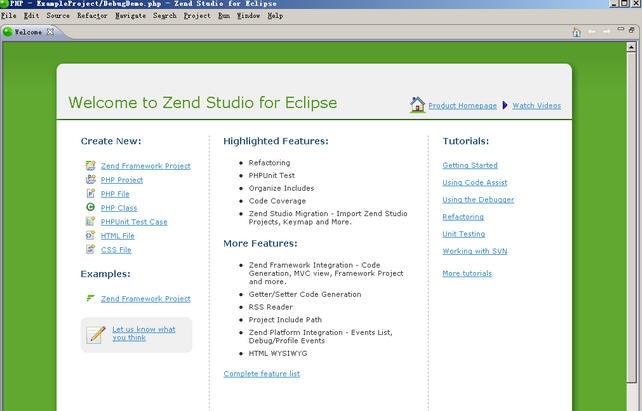This screenshot has width=642, height=411.
Task: Click the back arrow in the Welcome toolbar
Action: [592, 32]
